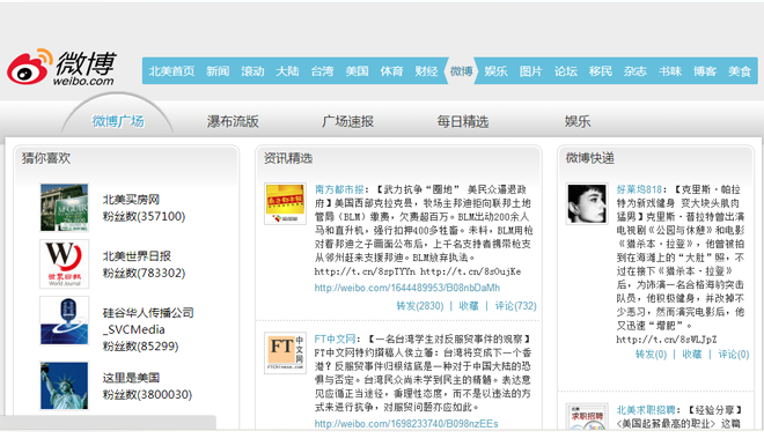764x432 pixels.
Task: Switch to 瀑布流版 tab
Action: click(233, 121)
